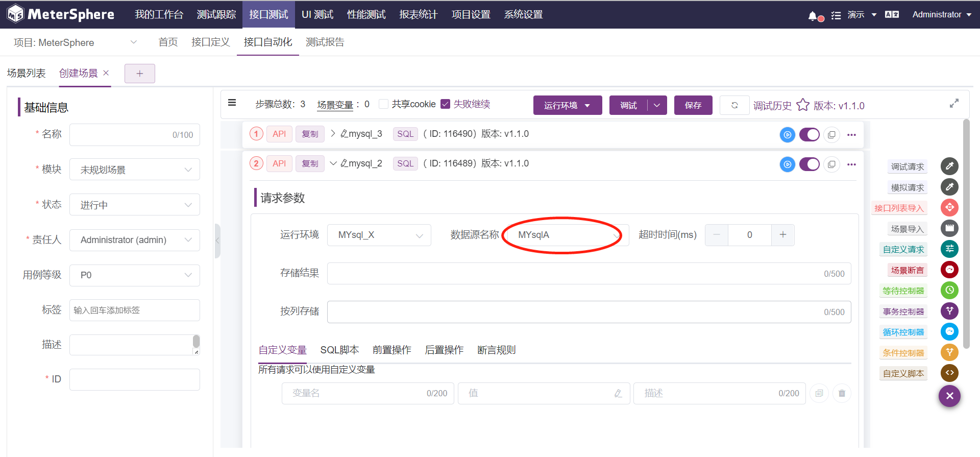Click the 等待控制器 clock icon
This screenshot has width=980, height=457.
click(x=949, y=290)
